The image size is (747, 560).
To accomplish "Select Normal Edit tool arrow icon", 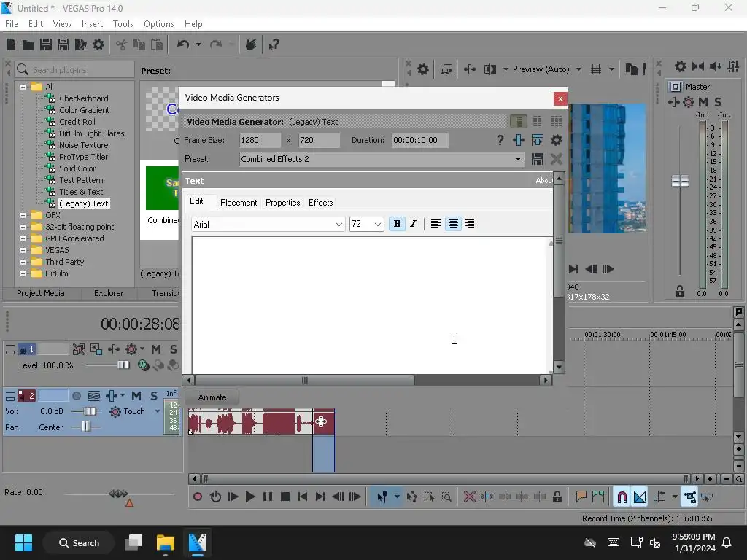I will [x=382, y=497].
